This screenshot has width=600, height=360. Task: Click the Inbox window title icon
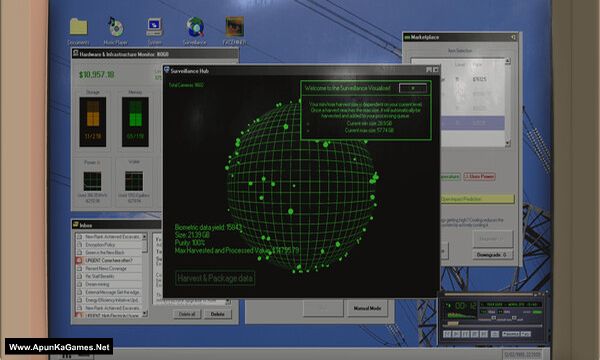(76, 225)
